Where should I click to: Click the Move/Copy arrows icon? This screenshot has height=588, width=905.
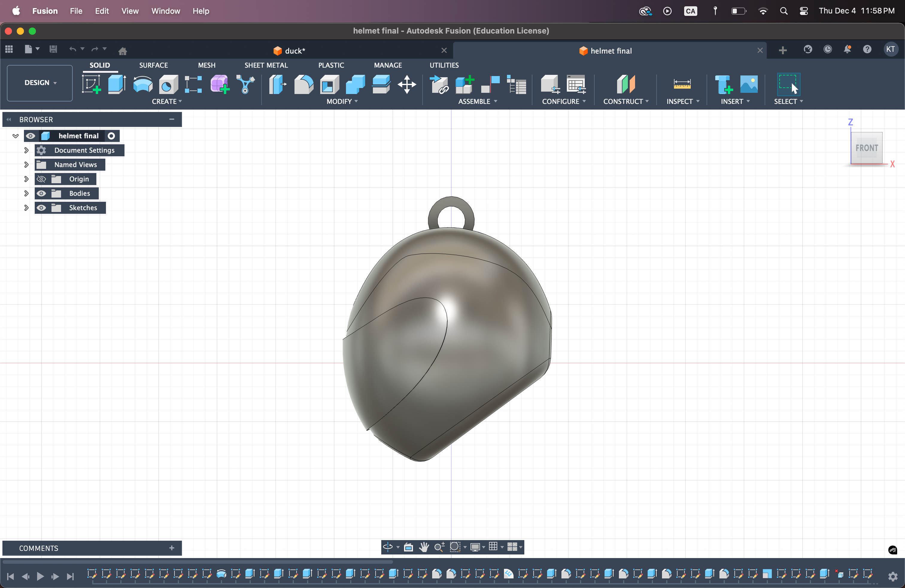(406, 84)
